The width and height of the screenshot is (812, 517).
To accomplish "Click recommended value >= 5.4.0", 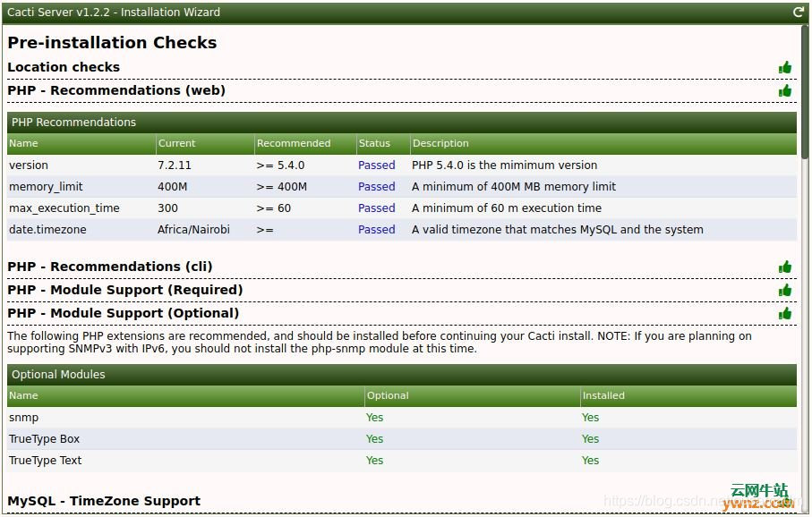I will pyautogui.click(x=281, y=165).
